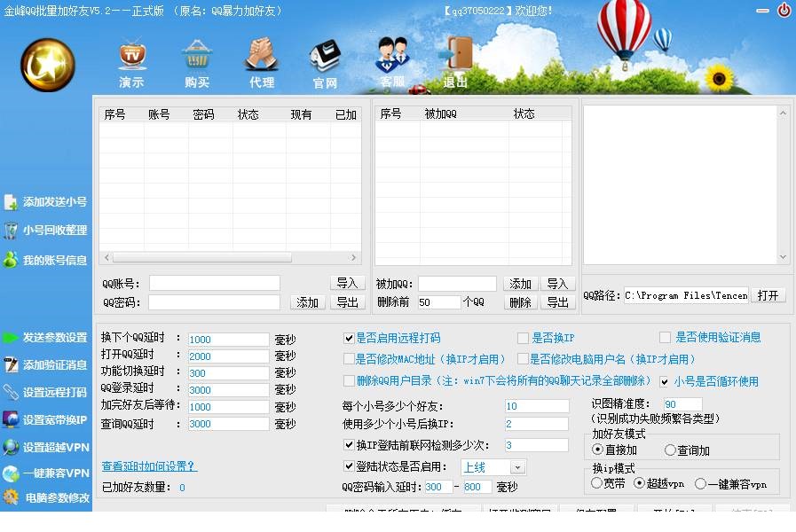Open 设置远程打码 in the sidebar
The height and width of the screenshot is (532, 796).
45,392
